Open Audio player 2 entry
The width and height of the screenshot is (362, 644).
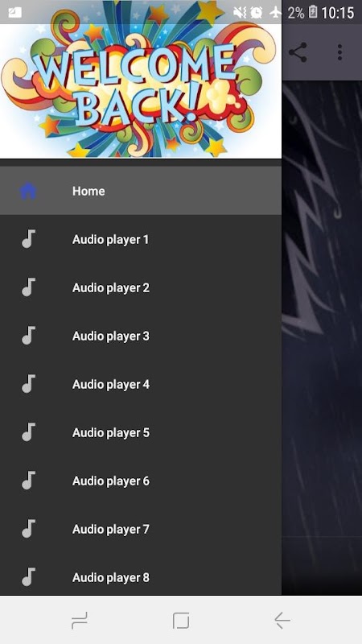[x=141, y=287]
